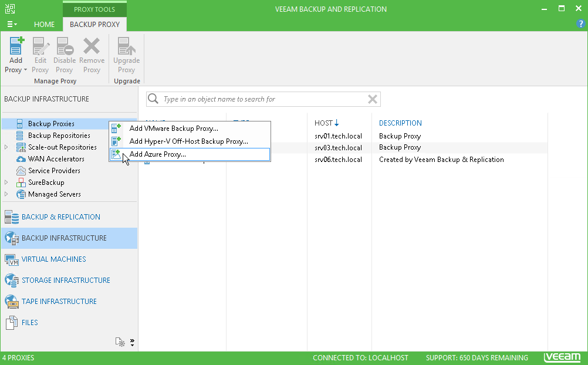Click the WAN Accelerators cloud icon
The image size is (588, 365).
[21, 159]
